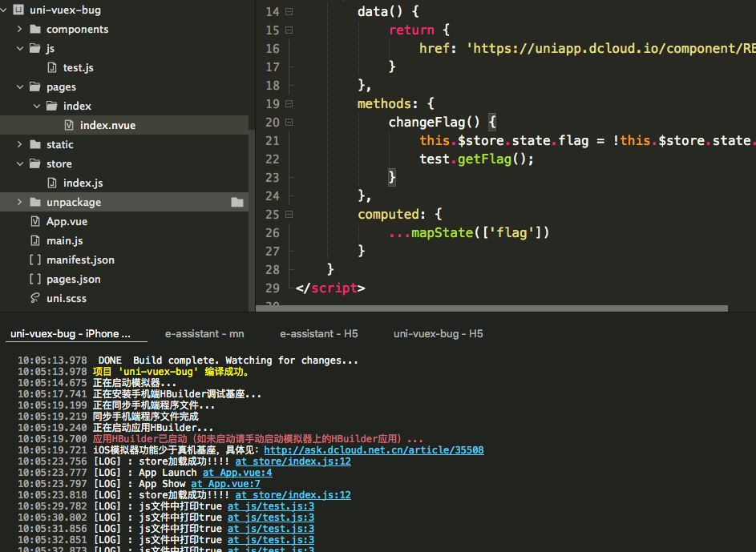Screen dimensions: 756x552
Task: Click the index.nvue file icon
Action: coord(69,125)
